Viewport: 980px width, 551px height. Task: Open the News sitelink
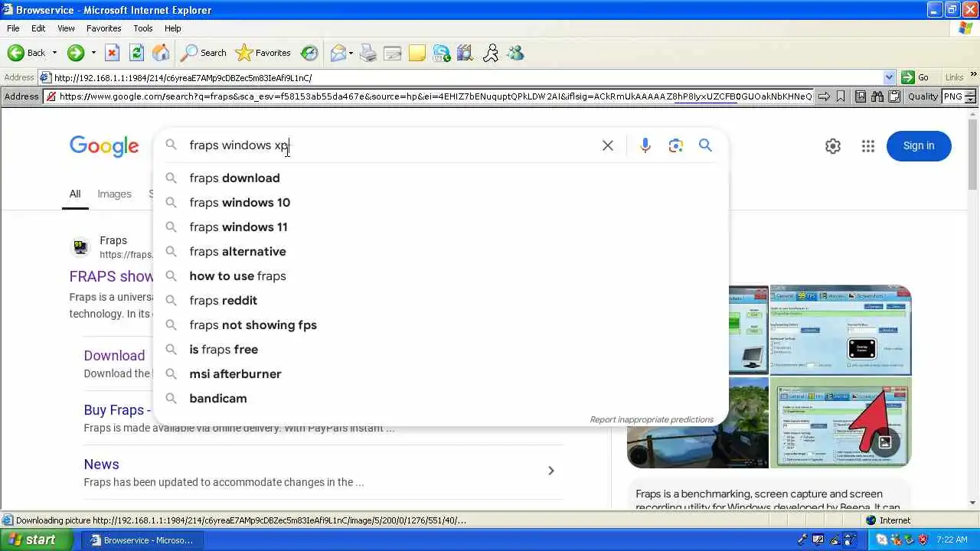click(101, 465)
